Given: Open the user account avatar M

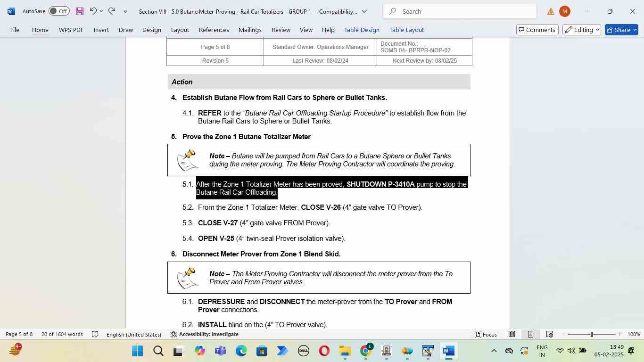Looking at the screenshot, I should pyautogui.click(x=564, y=11).
